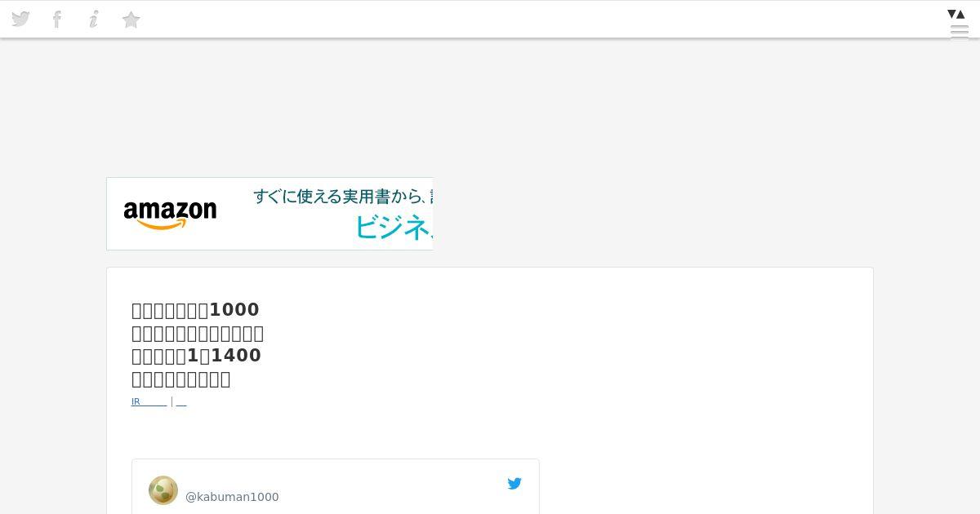Image resolution: width=980 pixels, height=514 pixels.
Task: Follow the underlined IR link
Action: pos(149,401)
